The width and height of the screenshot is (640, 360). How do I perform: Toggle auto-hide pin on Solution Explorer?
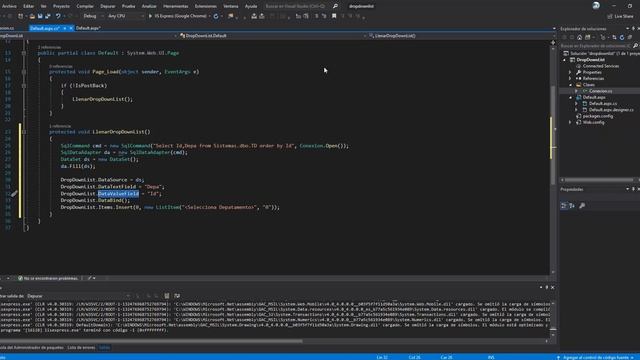(x=633, y=29)
